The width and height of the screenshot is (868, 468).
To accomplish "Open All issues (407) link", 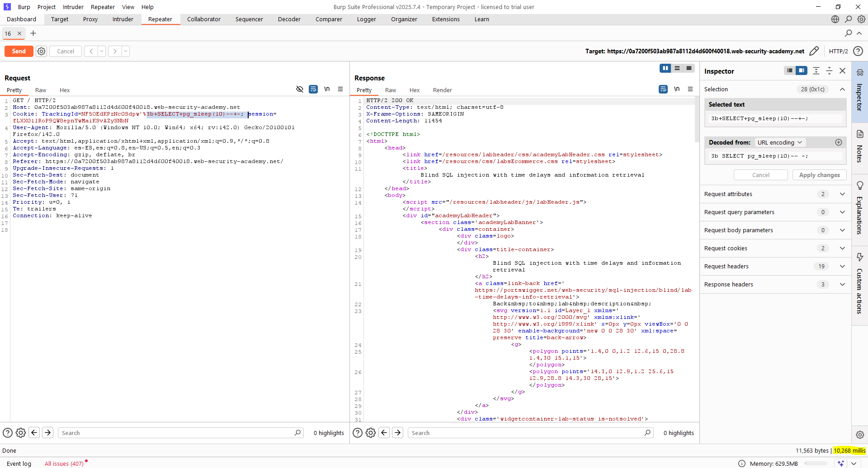I will 64,463.
